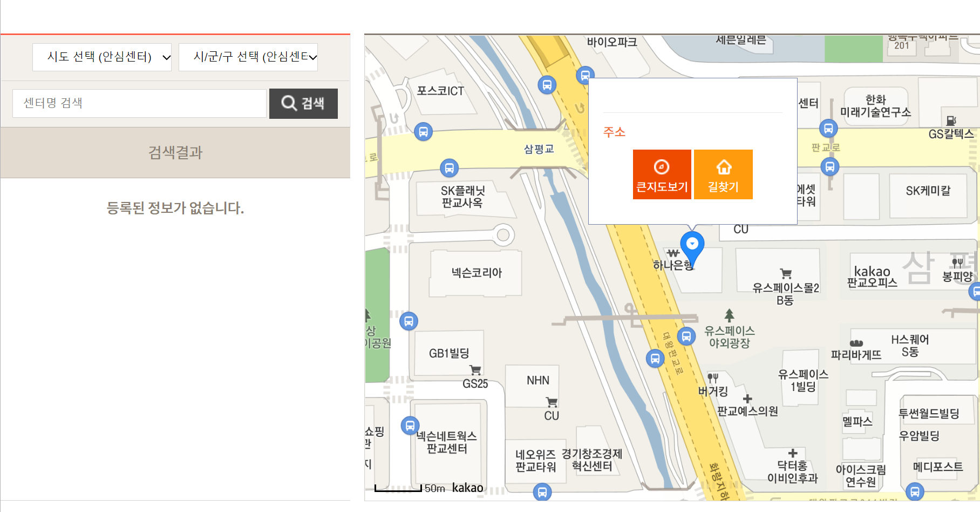This screenshot has height=512, width=980.
Task: Click bus stop icon left of GB1빌딩
Action: (x=409, y=321)
